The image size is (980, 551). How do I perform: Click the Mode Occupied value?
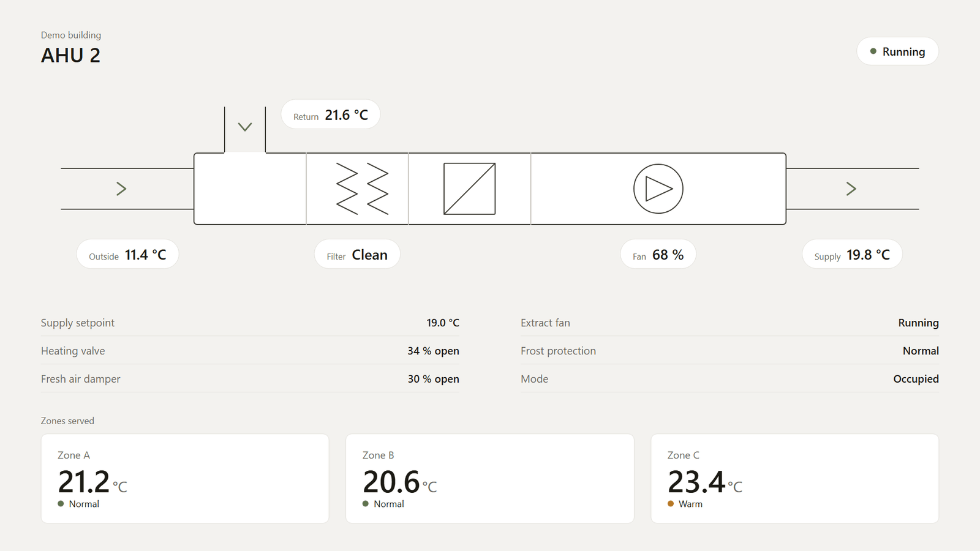pos(916,379)
